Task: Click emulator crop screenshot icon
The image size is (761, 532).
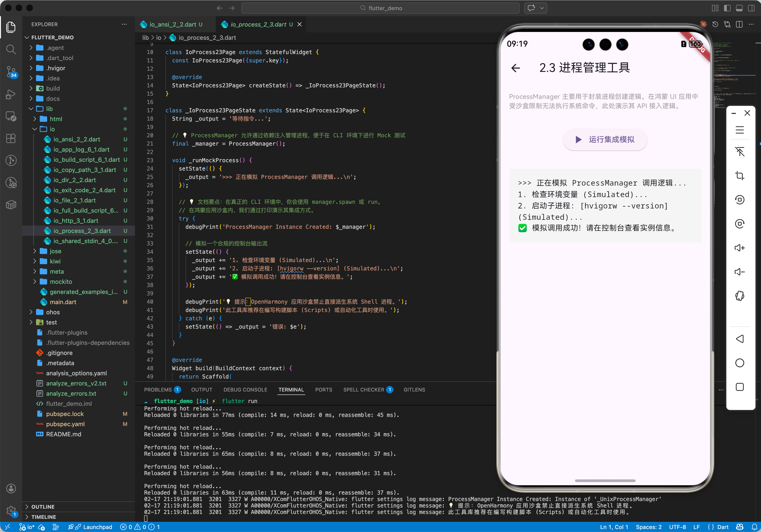Action: (740, 175)
